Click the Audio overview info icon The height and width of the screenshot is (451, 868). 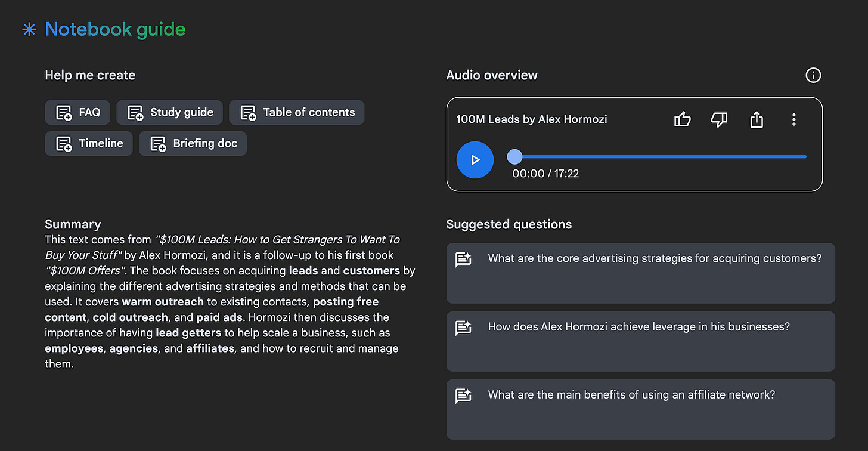[x=813, y=75]
